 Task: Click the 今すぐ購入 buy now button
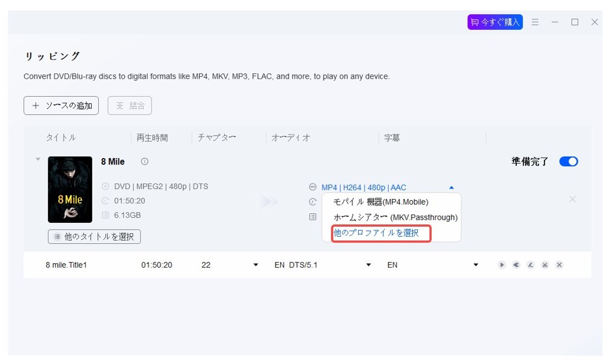click(495, 22)
